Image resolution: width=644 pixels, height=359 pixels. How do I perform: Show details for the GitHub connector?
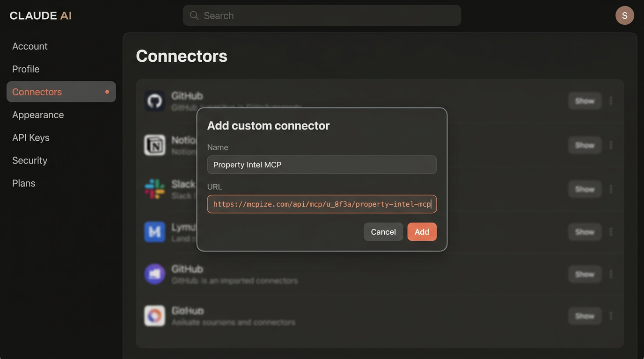584,101
